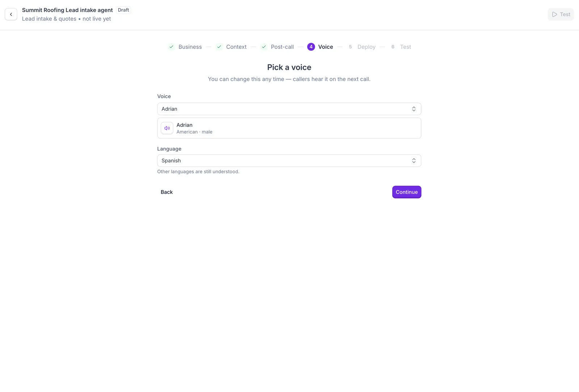Image resolution: width=579 pixels, height=392 pixels.
Task: Jump to the Test step 6
Action: click(x=400, y=47)
